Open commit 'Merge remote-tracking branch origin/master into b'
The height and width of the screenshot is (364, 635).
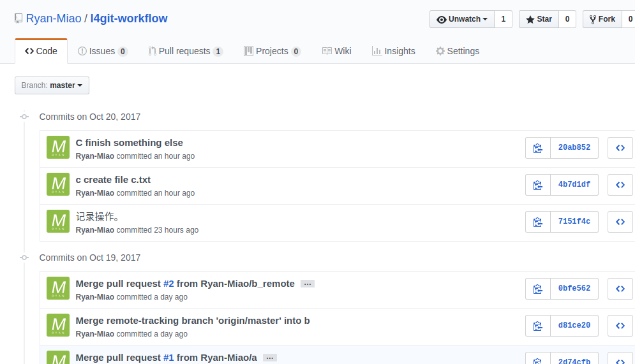click(193, 321)
